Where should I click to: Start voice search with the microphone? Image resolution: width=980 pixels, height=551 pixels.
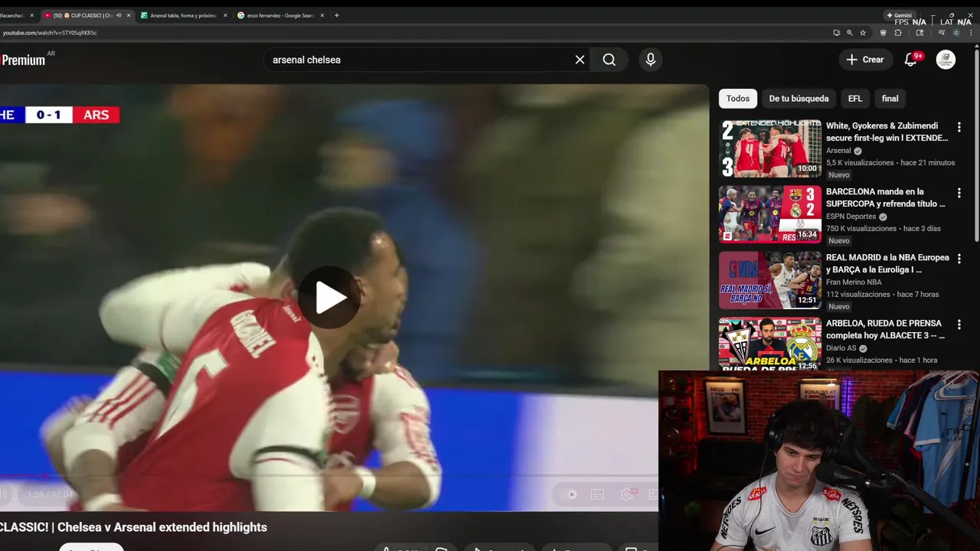[650, 60]
